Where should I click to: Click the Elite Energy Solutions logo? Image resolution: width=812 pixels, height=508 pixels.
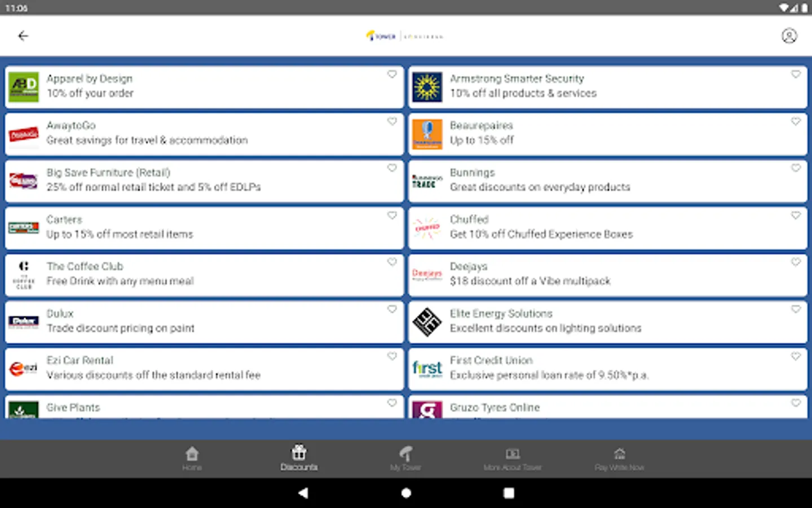point(427,322)
